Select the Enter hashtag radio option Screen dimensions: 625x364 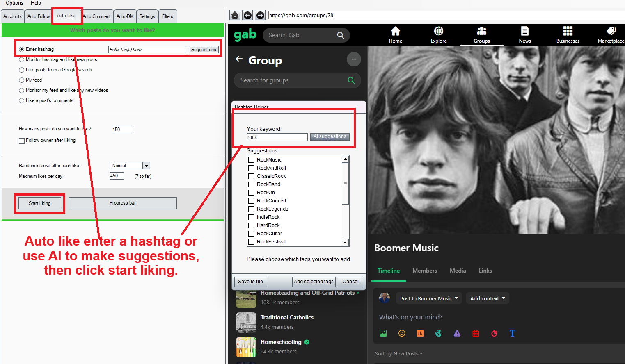click(x=22, y=49)
